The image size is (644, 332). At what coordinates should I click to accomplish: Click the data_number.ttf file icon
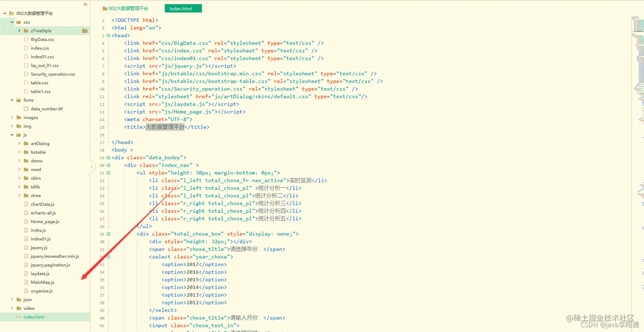[x=26, y=109]
